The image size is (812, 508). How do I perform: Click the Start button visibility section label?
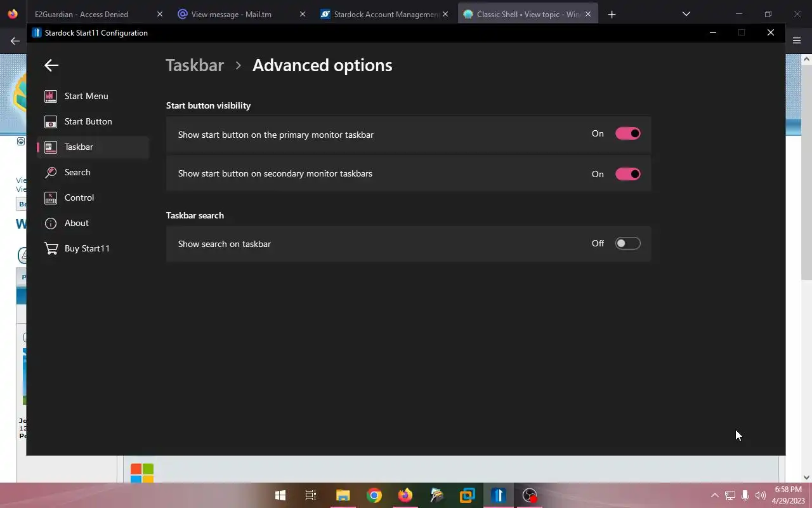208,105
